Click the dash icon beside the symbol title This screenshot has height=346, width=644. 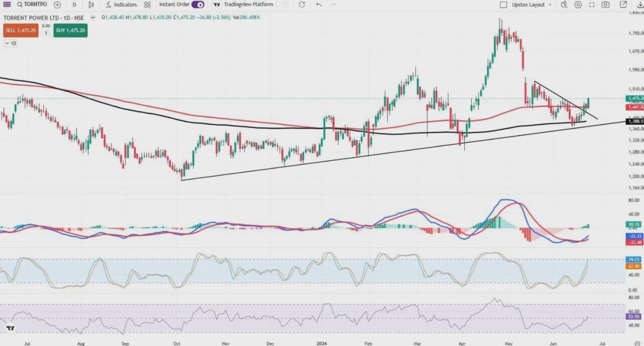coord(93,18)
